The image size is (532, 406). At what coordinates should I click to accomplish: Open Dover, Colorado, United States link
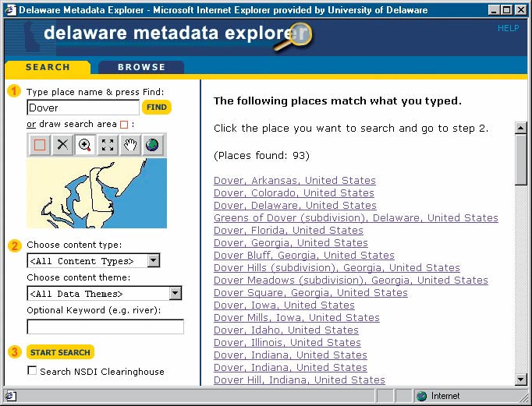click(294, 192)
